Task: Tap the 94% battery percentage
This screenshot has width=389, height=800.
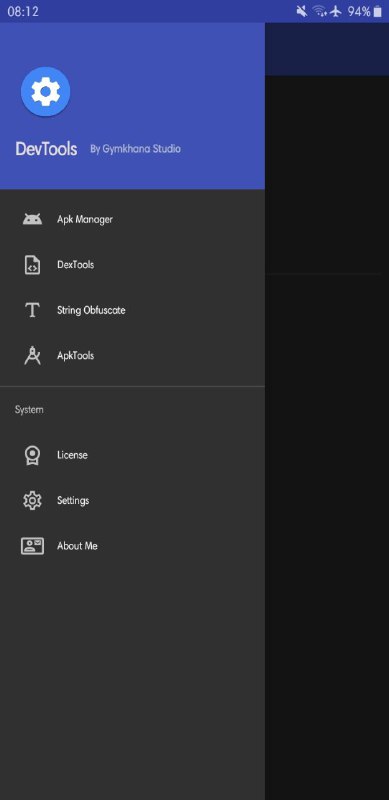Action: [359, 11]
